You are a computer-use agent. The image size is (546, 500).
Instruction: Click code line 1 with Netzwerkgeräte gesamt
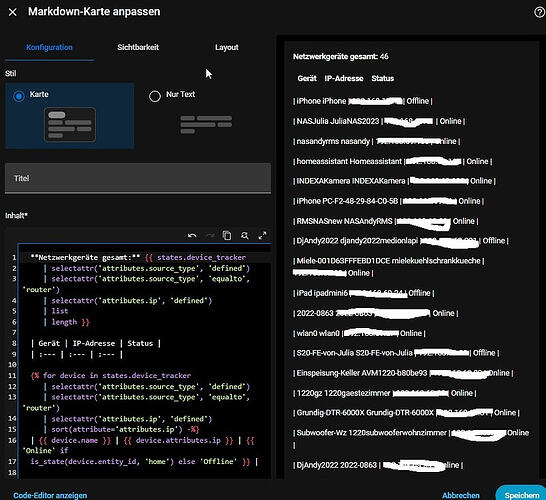(138, 258)
